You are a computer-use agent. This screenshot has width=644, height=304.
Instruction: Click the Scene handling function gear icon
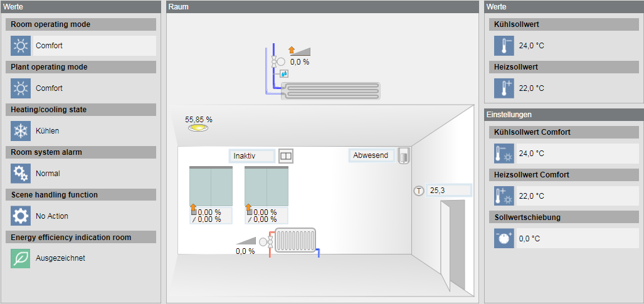pyautogui.click(x=21, y=216)
